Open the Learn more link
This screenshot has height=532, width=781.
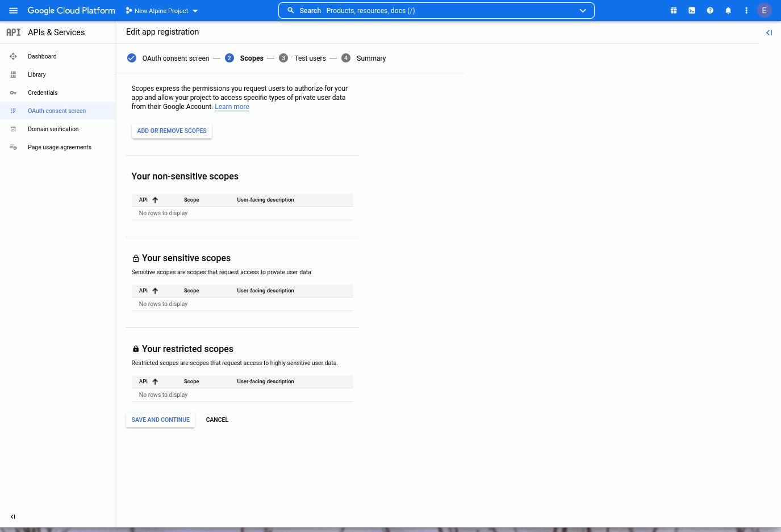click(232, 107)
